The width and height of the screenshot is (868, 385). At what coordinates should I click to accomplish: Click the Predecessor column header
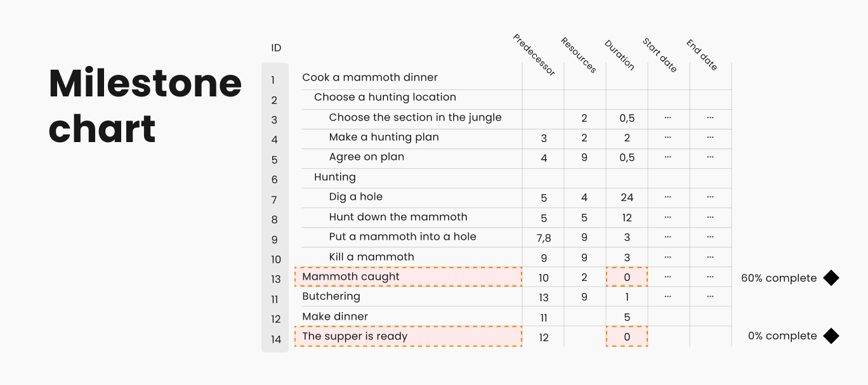(x=534, y=55)
